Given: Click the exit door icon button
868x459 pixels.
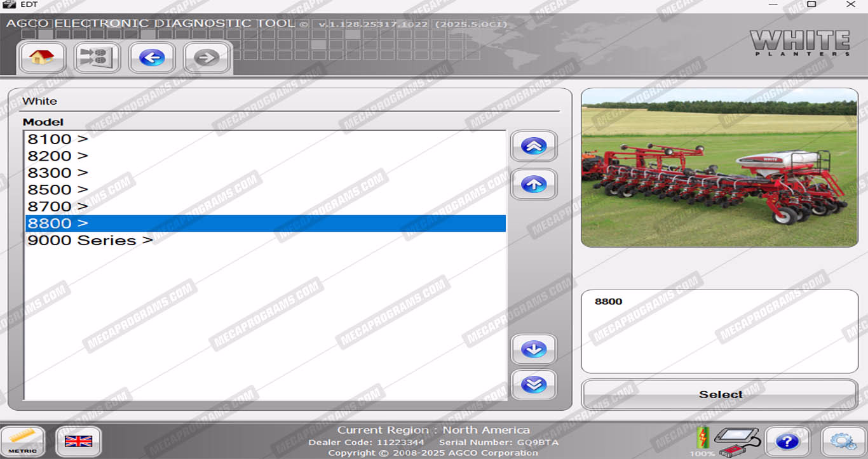Looking at the screenshot, I should [x=97, y=58].
